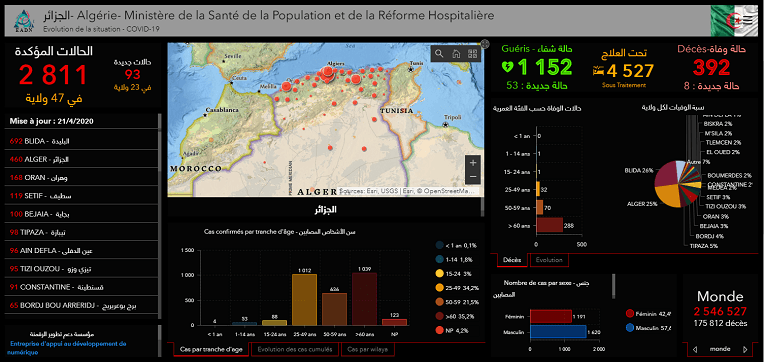This screenshot has width=764, height=362.
Task: Select TIZI OUZOU row with 95 cases
Action: pos(81,268)
